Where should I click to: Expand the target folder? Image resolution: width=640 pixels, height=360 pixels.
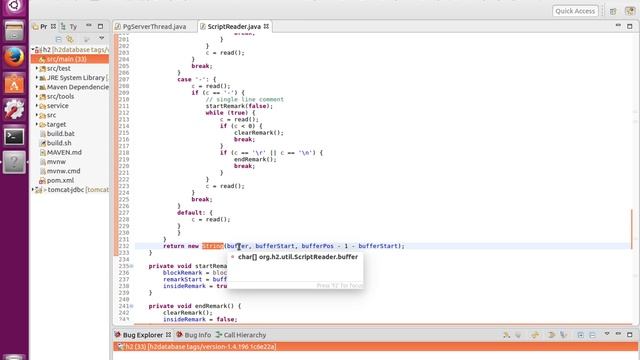(37, 124)
